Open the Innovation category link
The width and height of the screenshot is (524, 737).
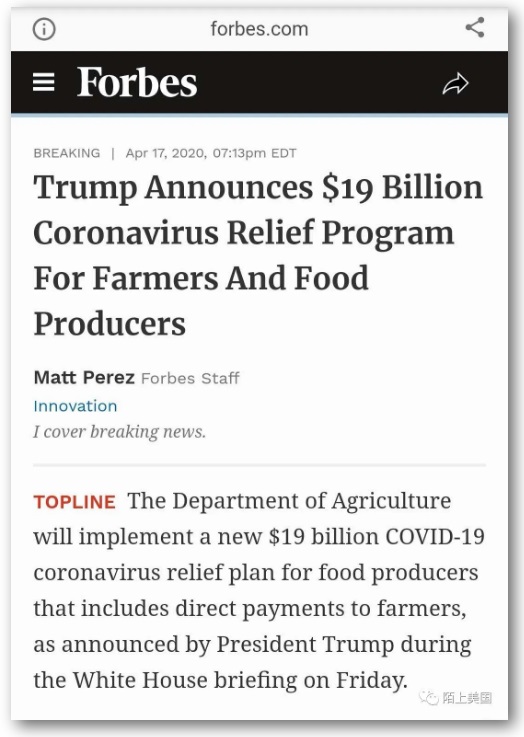click(x=75, y=406)
